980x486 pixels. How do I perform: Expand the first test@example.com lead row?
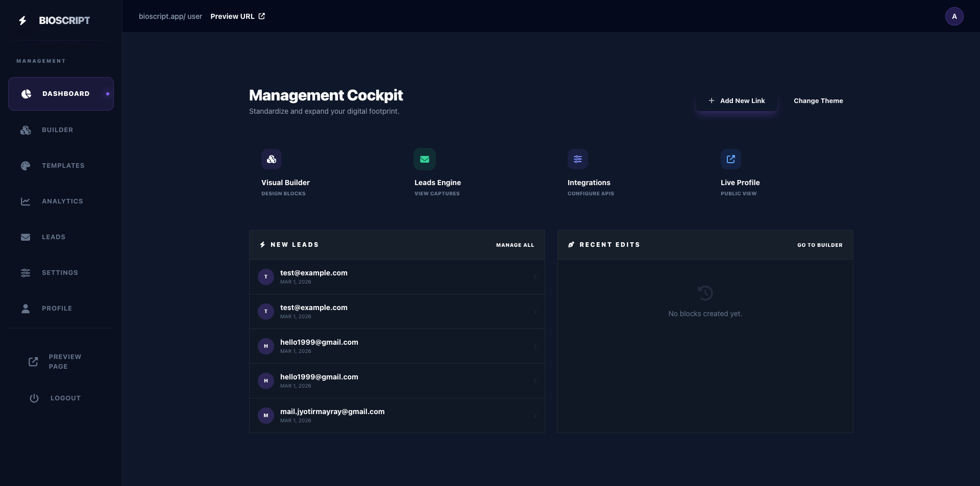[534, 277]
